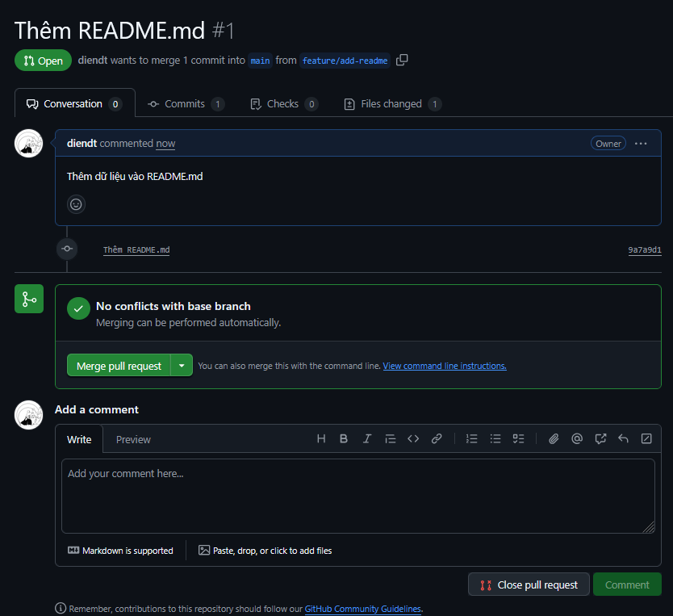
Task: Expand the merge method dropdown arrow
Action: (182, 366)
